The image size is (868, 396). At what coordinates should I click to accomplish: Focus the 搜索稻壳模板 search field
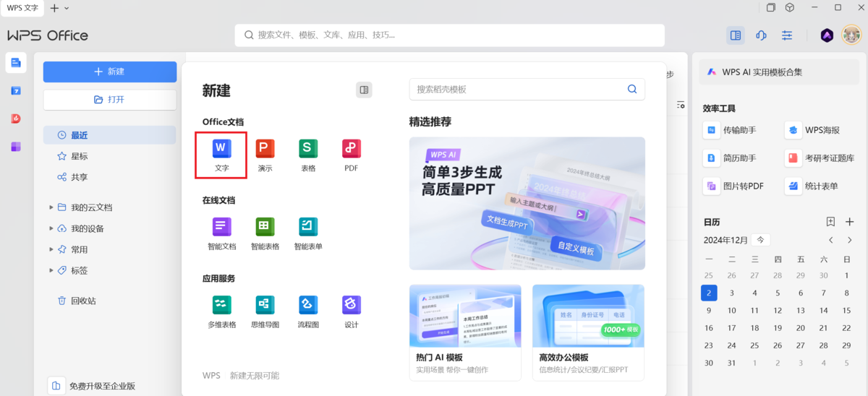[527, 89]
